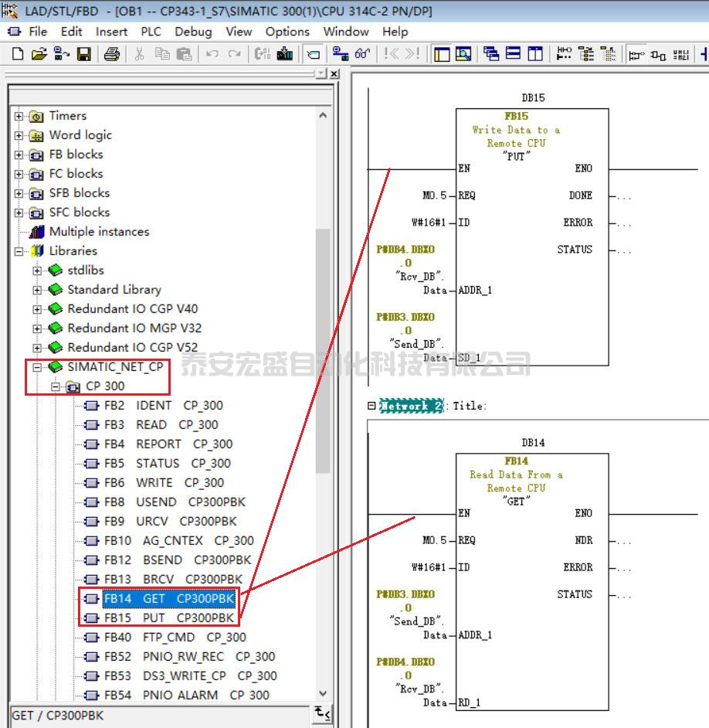The width and height of the screenshot is (709, 728).
Task: Click the Monitor eyeglasses icon
Action: [362, 54]
